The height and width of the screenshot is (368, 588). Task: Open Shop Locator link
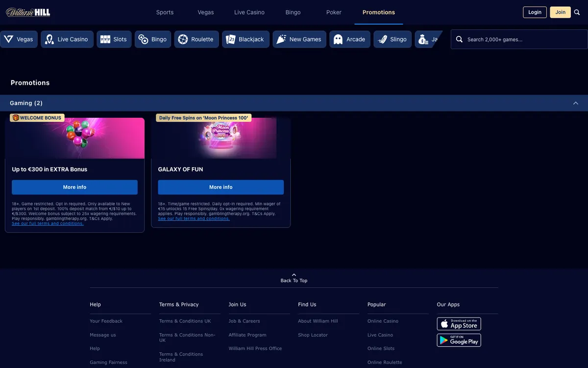tap(313, 335)
